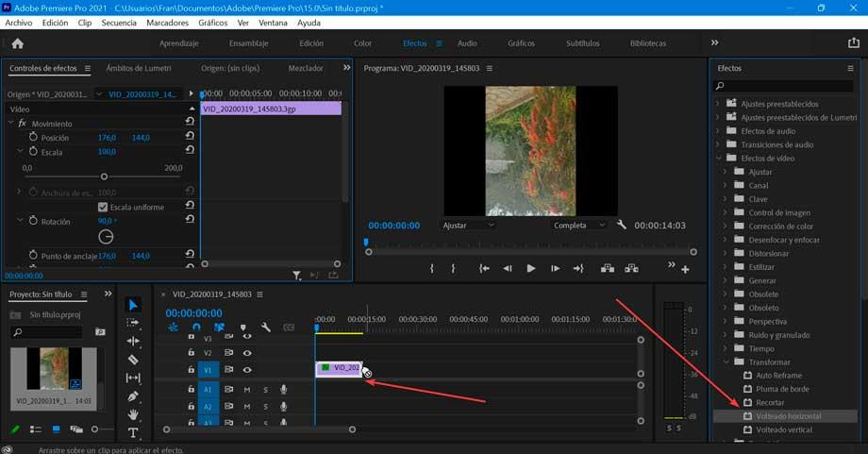Click the Extract button

pyautogui.click(x=631, y=268)
